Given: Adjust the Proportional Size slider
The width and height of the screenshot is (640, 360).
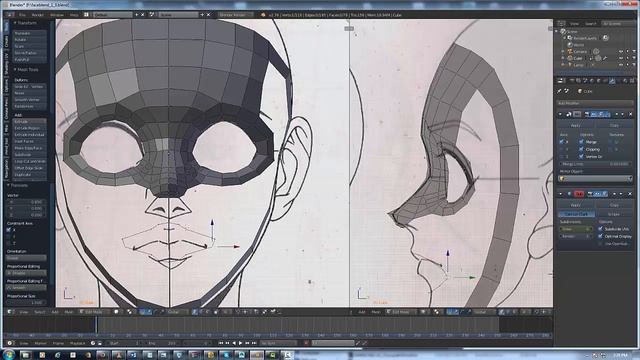Looking at the screenshot, I should tap(26, 302).
